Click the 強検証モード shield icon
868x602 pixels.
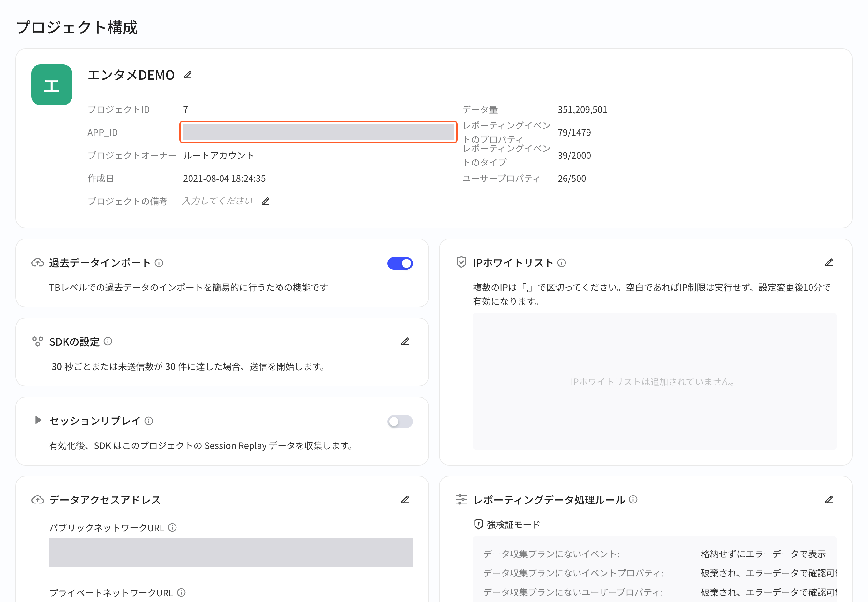coord(478,524)
